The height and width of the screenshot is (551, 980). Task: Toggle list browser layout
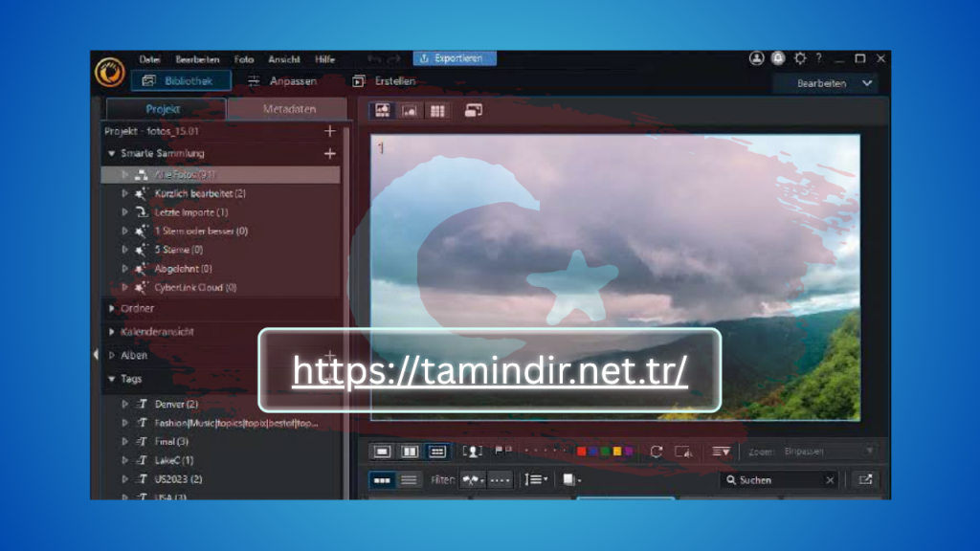point(409,480)
